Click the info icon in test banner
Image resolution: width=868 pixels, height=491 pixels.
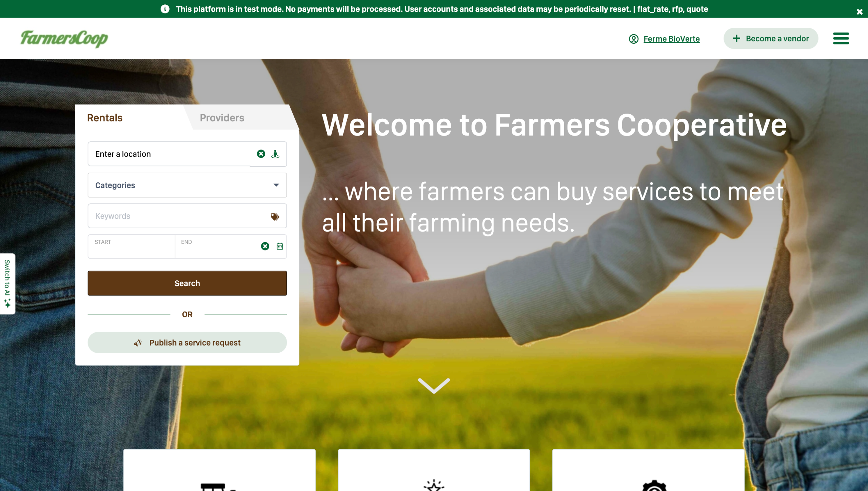click(x=165, y=9)
